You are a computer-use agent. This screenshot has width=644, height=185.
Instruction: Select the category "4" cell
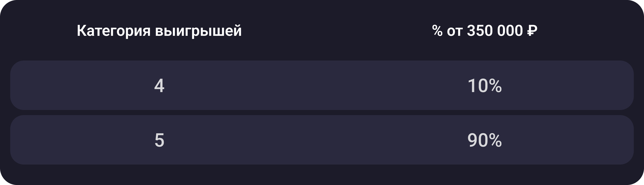click(x=159, y=86)
